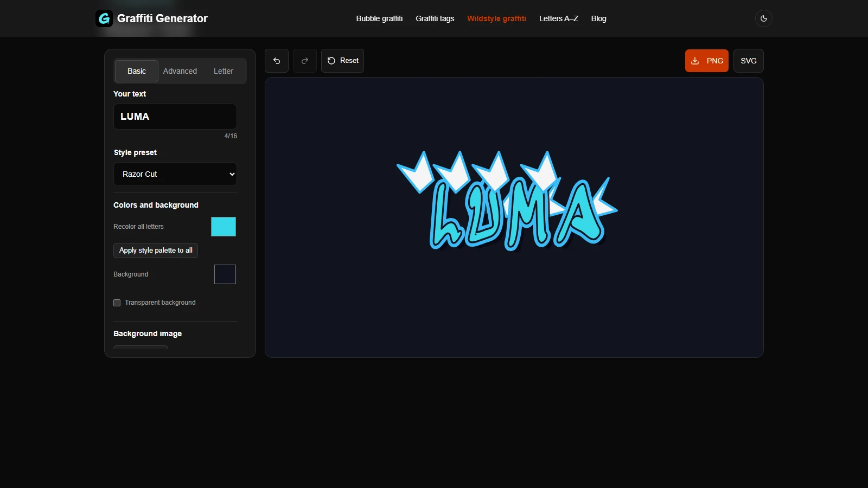The image size is (868, 488).
Task: Export graffiti as SVG
Action: (x=748, y=61)
